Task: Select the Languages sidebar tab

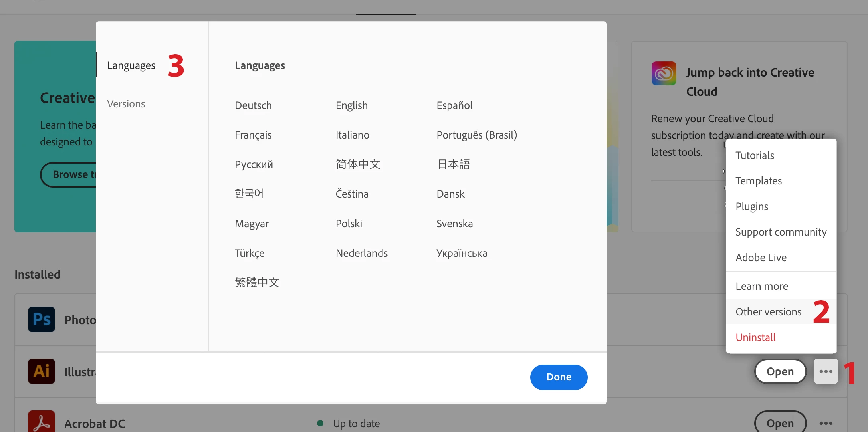Action: coord(131,65)
